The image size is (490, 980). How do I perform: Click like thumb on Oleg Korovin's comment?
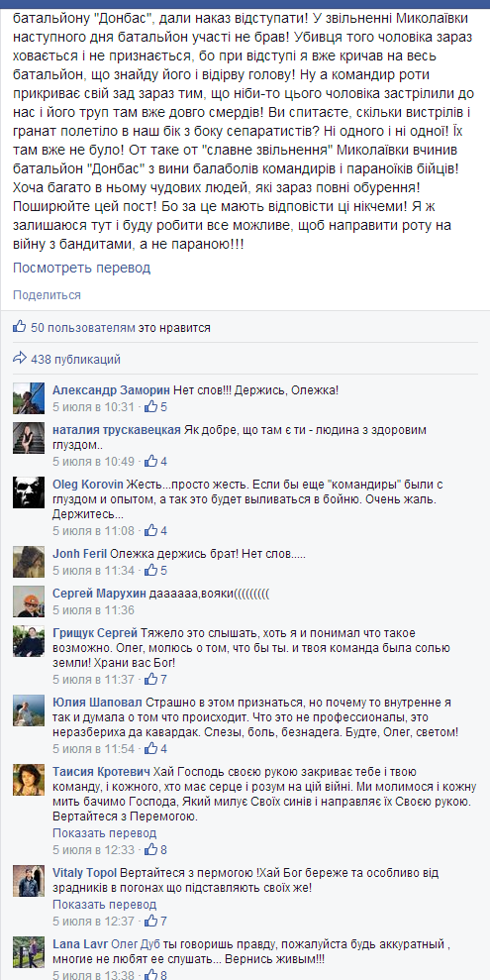pyautogui.click(x=150, y=530)
